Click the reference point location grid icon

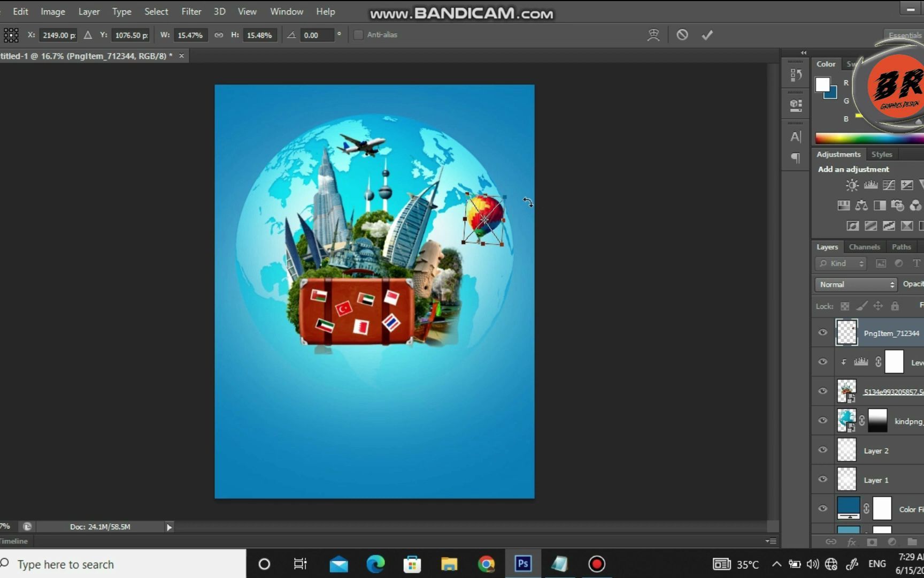[x=11, y=35]
